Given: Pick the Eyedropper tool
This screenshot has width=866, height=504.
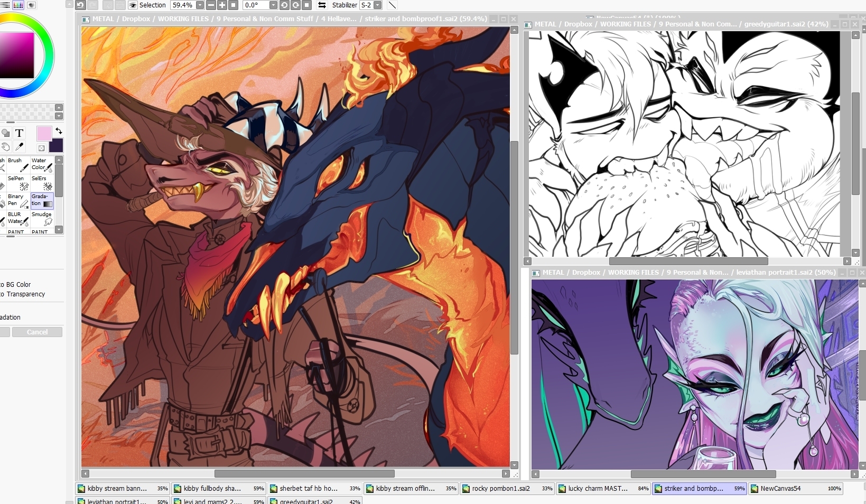Looking at the screenshot, I should 20,146.
